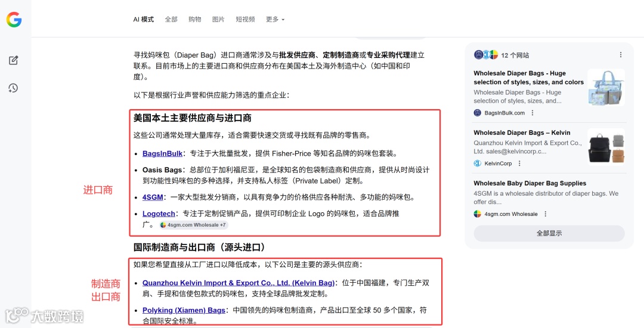644x328 pixels.
Task: Click the Google logo icon
Action: (x=14, y=19)
